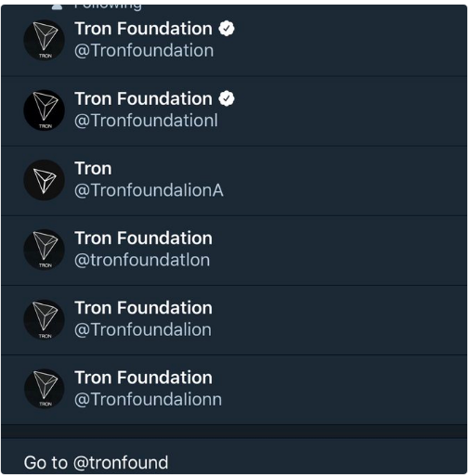
Task: Click the @tronfoundatlon profile avatar
Action: click(x=45, y=250)
